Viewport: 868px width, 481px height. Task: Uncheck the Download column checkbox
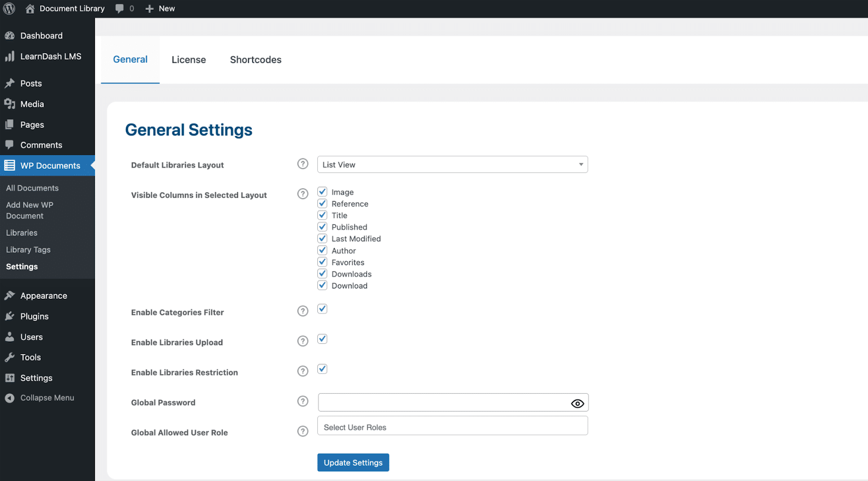tap(322, 285)
